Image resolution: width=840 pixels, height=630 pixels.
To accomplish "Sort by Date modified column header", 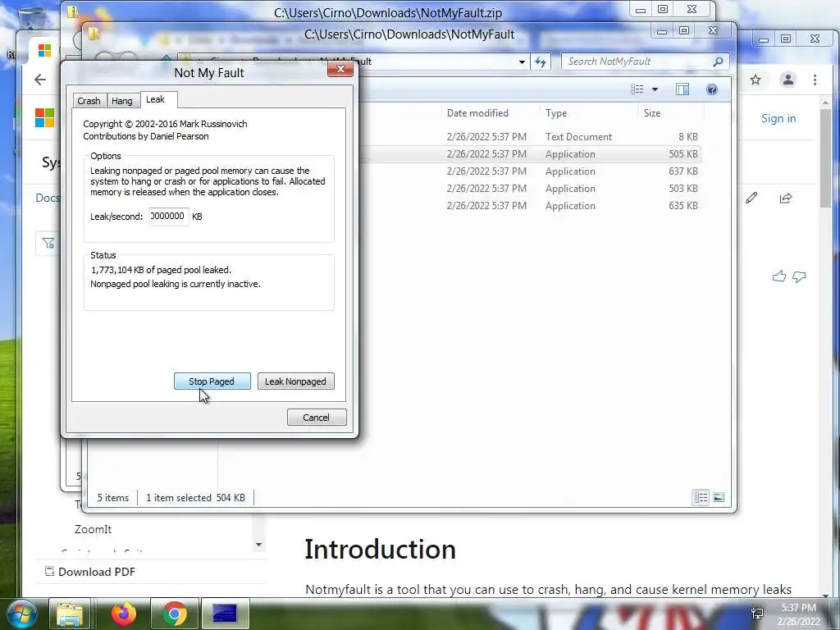I will (478, 113).
